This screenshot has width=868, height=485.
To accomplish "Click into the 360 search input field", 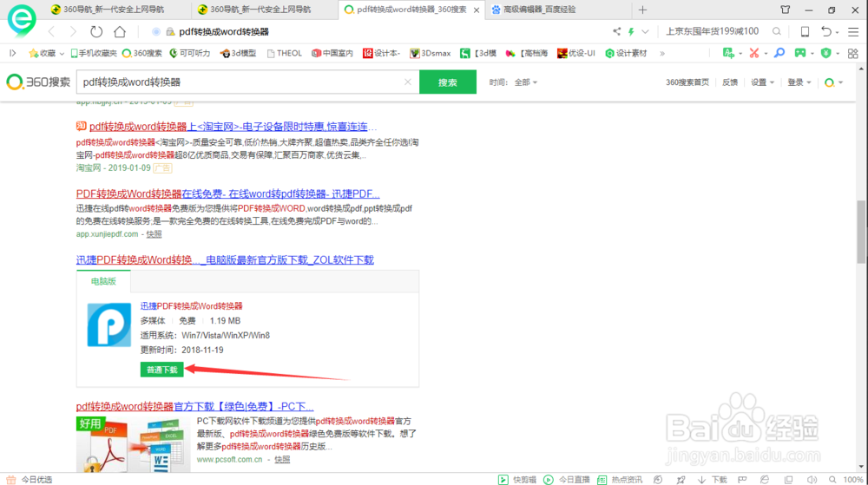I will [240, 82].
